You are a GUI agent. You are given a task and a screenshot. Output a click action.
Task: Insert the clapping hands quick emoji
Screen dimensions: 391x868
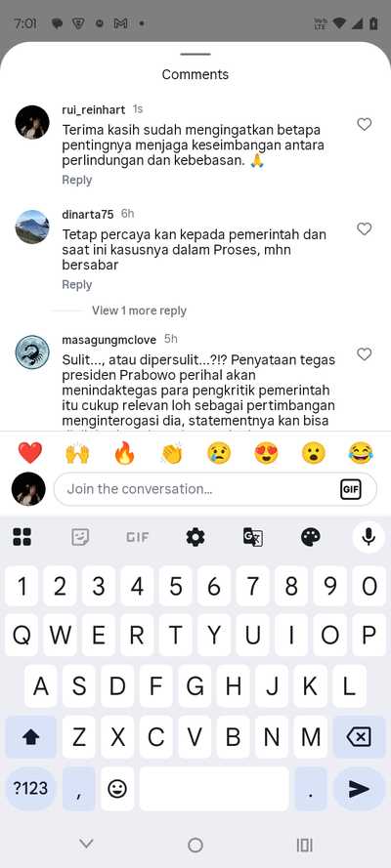(x=172, y=453)
